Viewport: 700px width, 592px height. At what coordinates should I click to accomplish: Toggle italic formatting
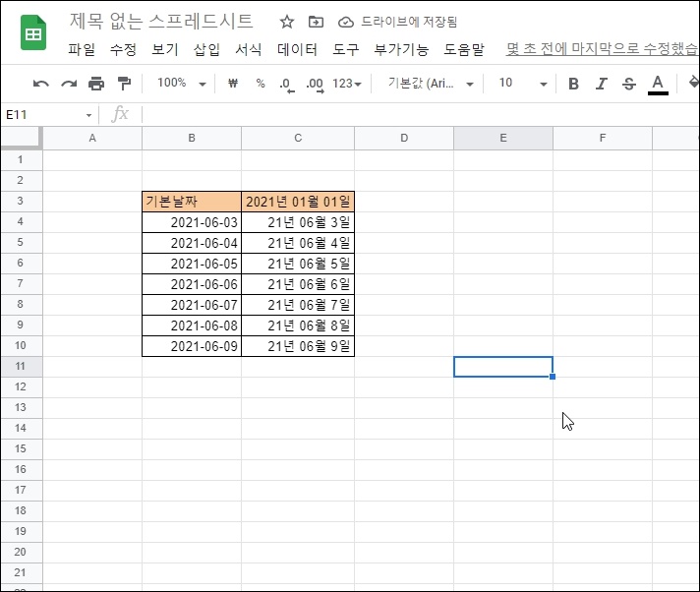pos(602,84)
